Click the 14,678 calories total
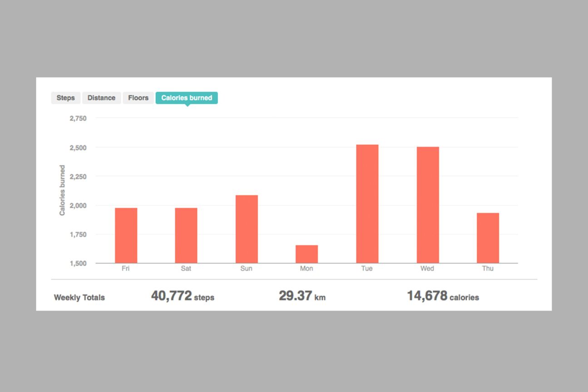The image size is (588, 392). coord(443,296)
